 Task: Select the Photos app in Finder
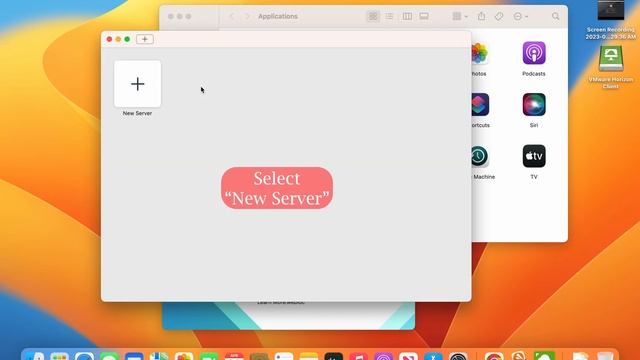(479, 53)
